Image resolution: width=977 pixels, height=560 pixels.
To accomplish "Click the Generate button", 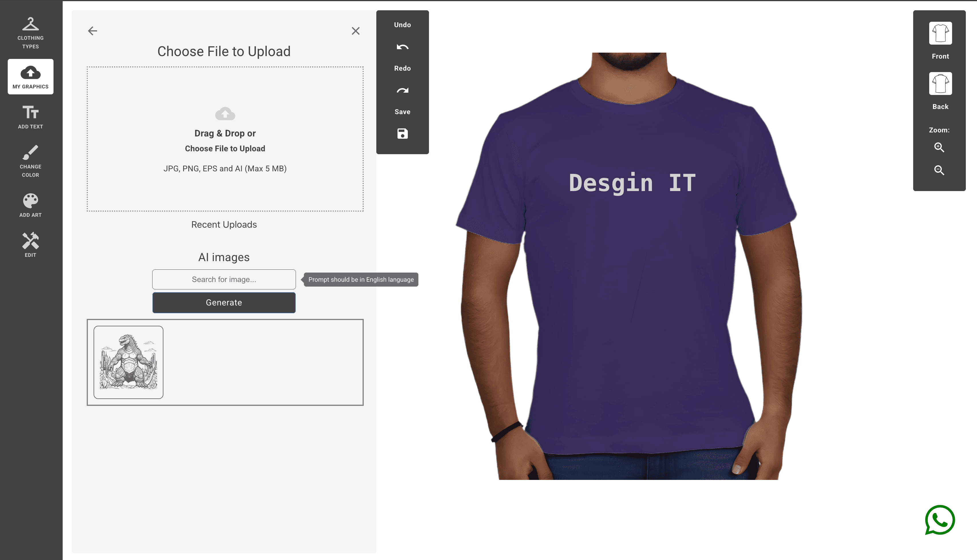I will pos(224,302).
